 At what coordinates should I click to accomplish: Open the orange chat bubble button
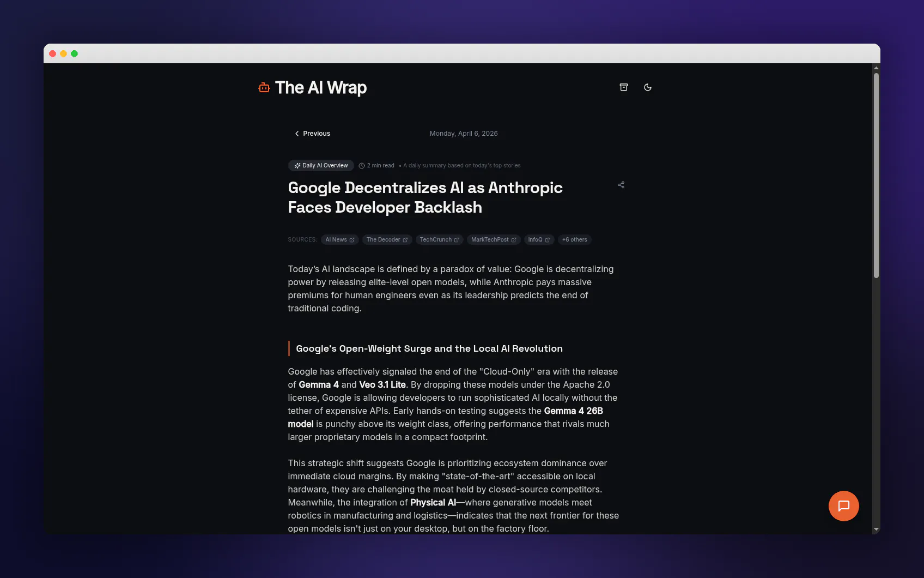coord(844,506)
